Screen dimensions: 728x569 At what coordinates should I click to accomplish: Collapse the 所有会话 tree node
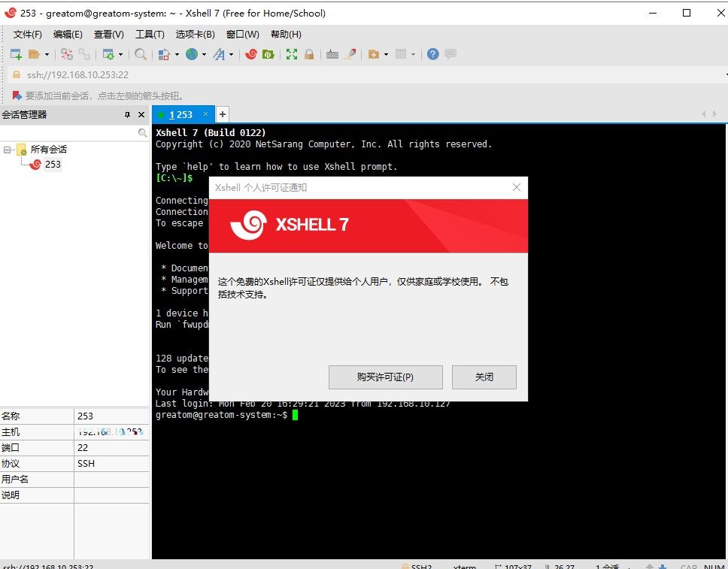click(8, 149)
